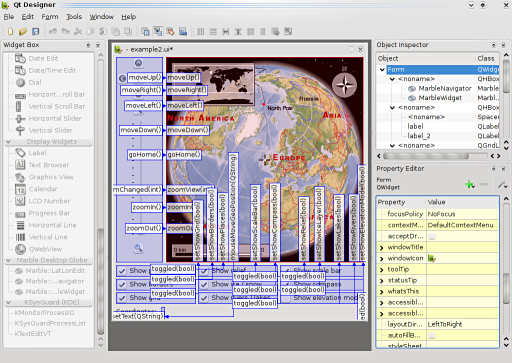Collapse the Form node in Object Inspector
Viewport: 512px width, 363px height.
[382, 70]
